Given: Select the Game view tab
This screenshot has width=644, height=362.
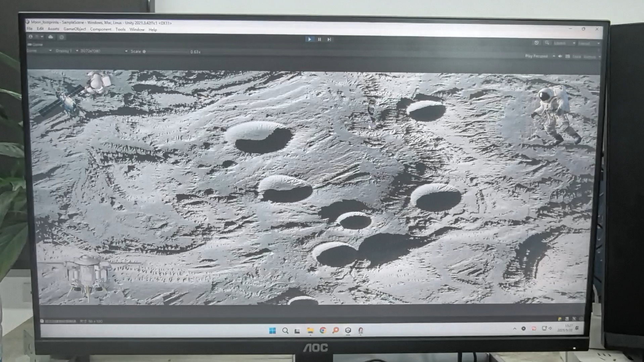Looking at the screenshot, I should coord(36,44).
